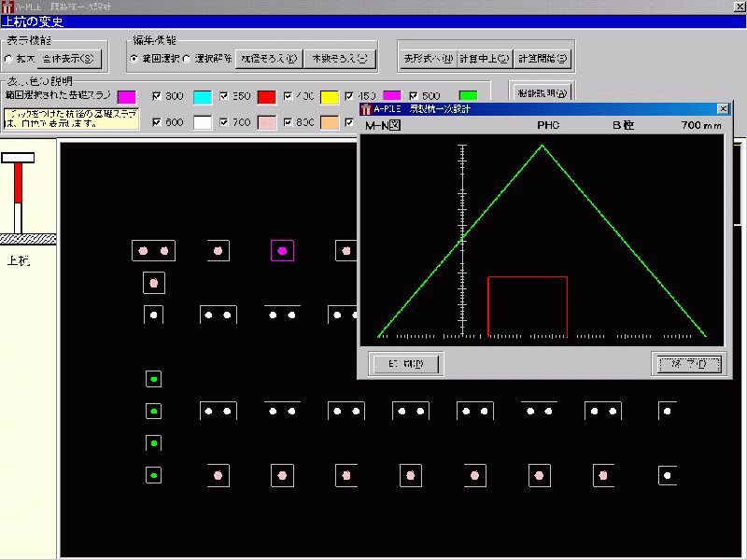The width and height of the screenshot is (747, 560).
Task: Click the cyan color swatch for 300
Action: [x=203, y=96]
